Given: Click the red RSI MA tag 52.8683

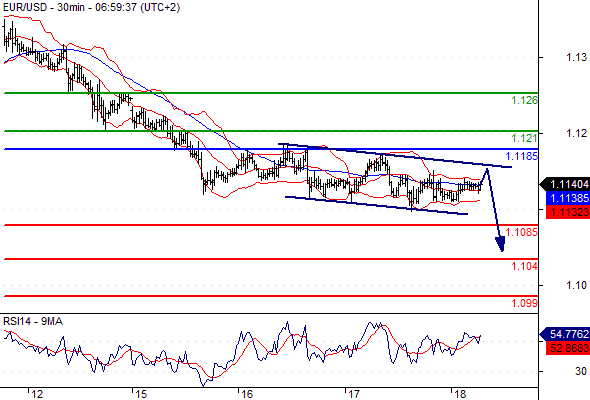Looking at the screenshot, I should (568, 348).
